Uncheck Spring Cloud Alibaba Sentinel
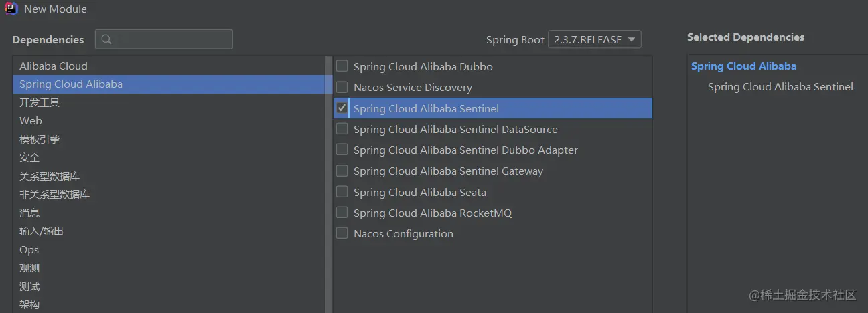The height and width of the screenshot is (313, 868). [342, 108]
